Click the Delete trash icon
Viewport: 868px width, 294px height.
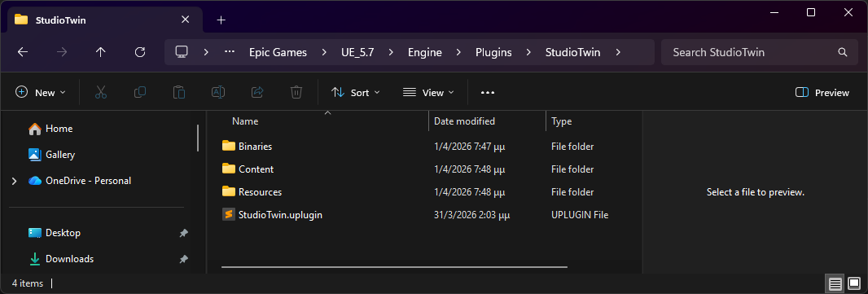296,93
